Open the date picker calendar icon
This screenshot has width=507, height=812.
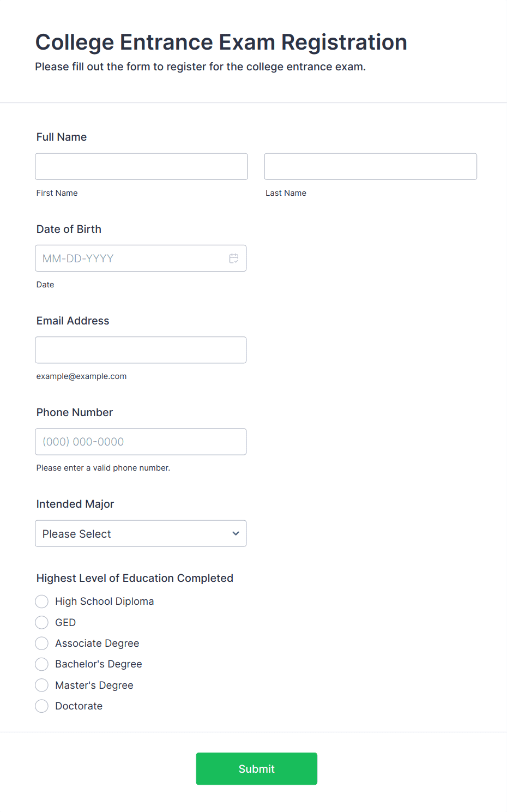[x=234, y=258]
